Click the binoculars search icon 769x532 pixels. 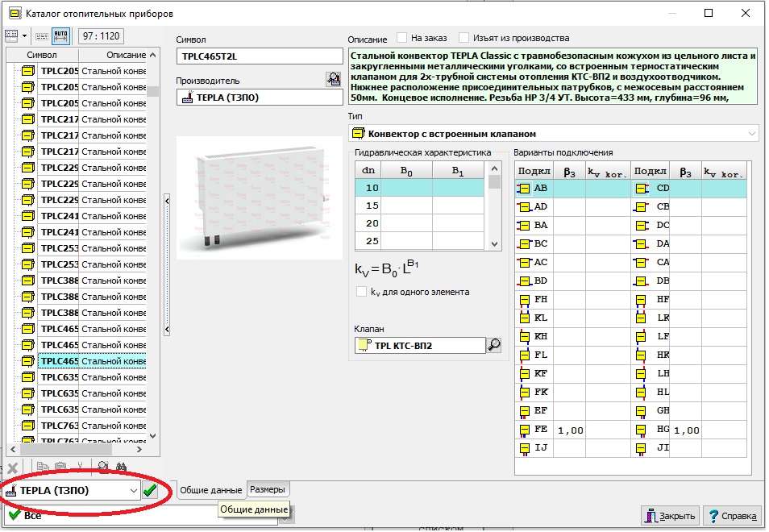[121, 467]
